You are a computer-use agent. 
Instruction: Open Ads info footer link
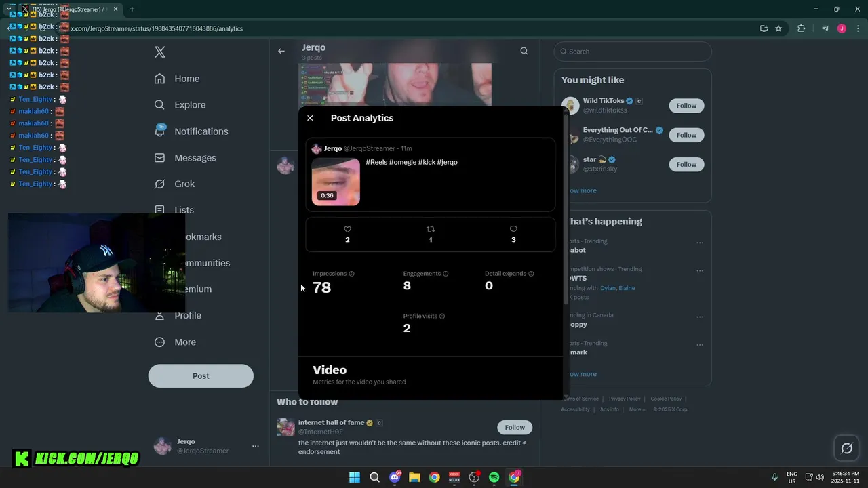[609, 409]
